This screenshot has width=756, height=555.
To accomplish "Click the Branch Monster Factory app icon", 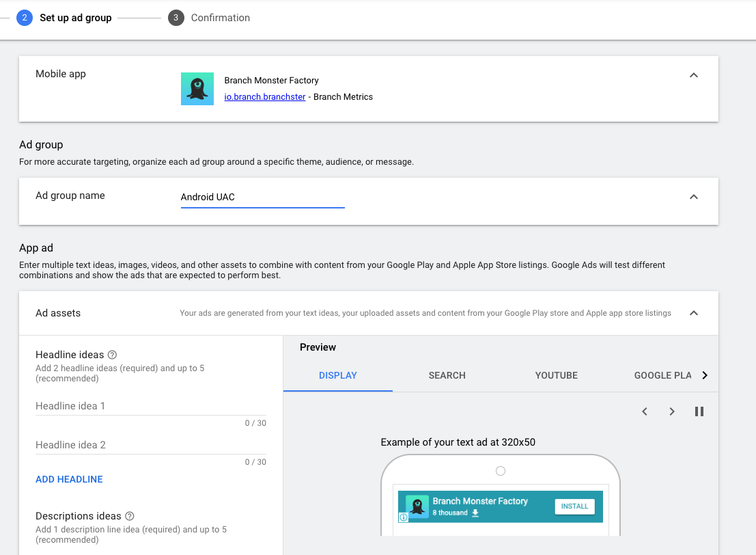I will click(197, 89).
